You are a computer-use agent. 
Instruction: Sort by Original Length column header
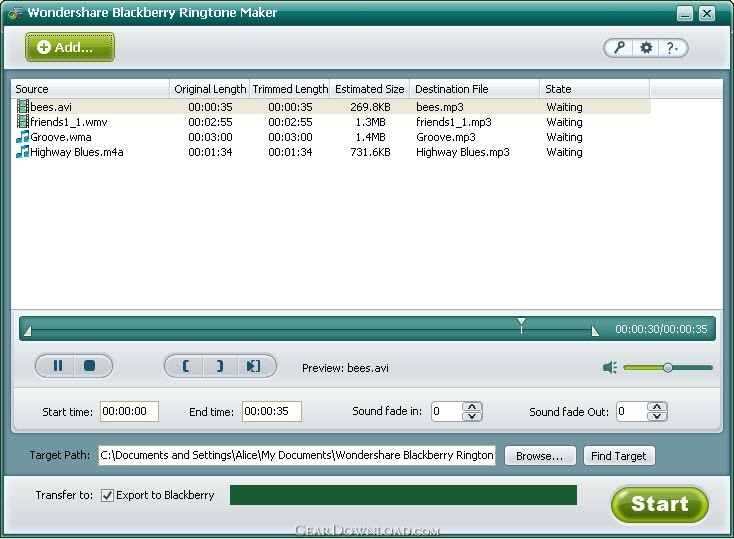coord(210,89)
